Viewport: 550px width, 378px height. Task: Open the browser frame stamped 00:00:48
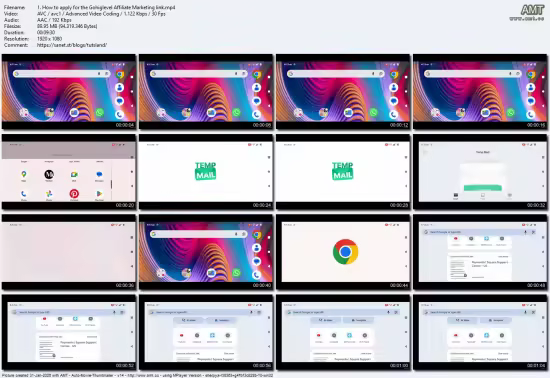[480, 252]
